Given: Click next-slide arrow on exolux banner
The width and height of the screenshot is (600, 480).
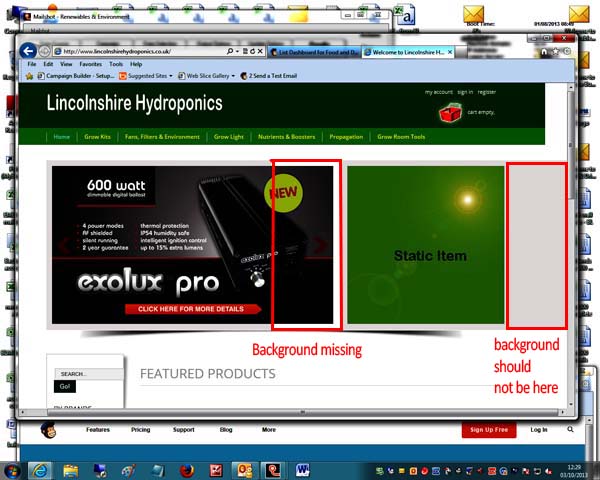Looking at the screenshot, I should tap(320, 245).
